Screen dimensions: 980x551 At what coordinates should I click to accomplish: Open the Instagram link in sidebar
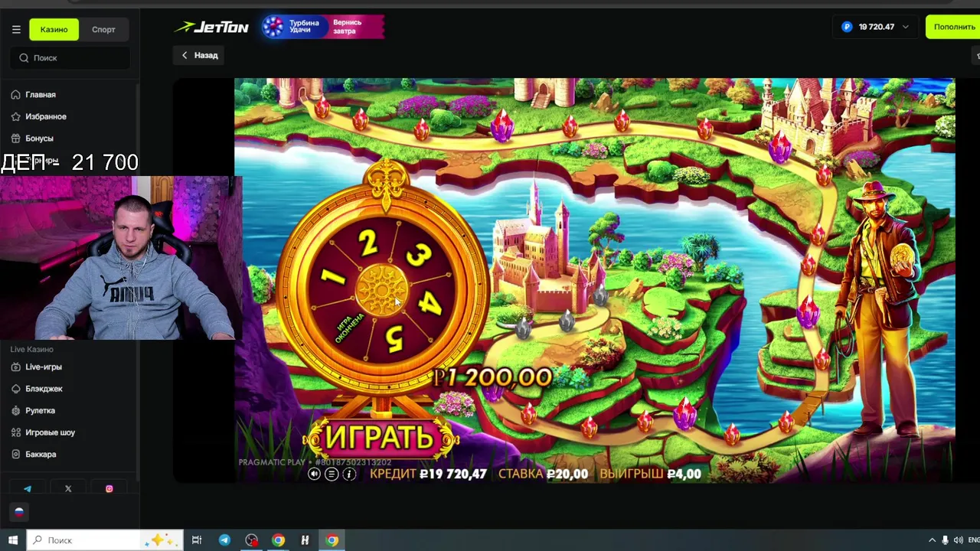click(109, 489)
